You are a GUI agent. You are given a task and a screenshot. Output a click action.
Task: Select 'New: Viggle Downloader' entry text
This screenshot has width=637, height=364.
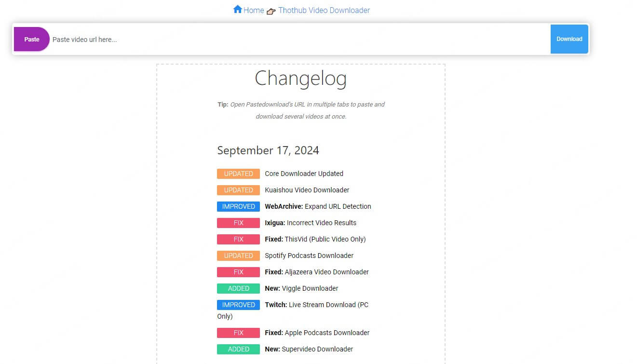301,288
